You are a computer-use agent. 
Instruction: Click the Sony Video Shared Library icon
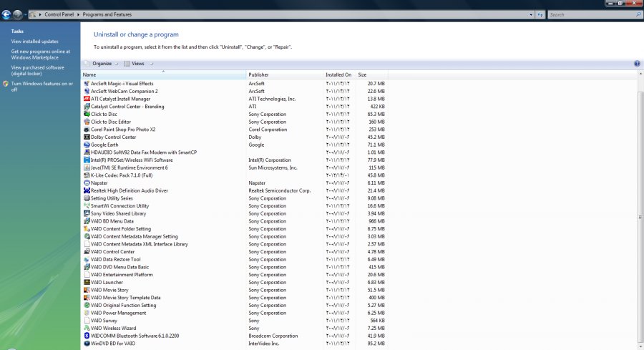(87, 213)
